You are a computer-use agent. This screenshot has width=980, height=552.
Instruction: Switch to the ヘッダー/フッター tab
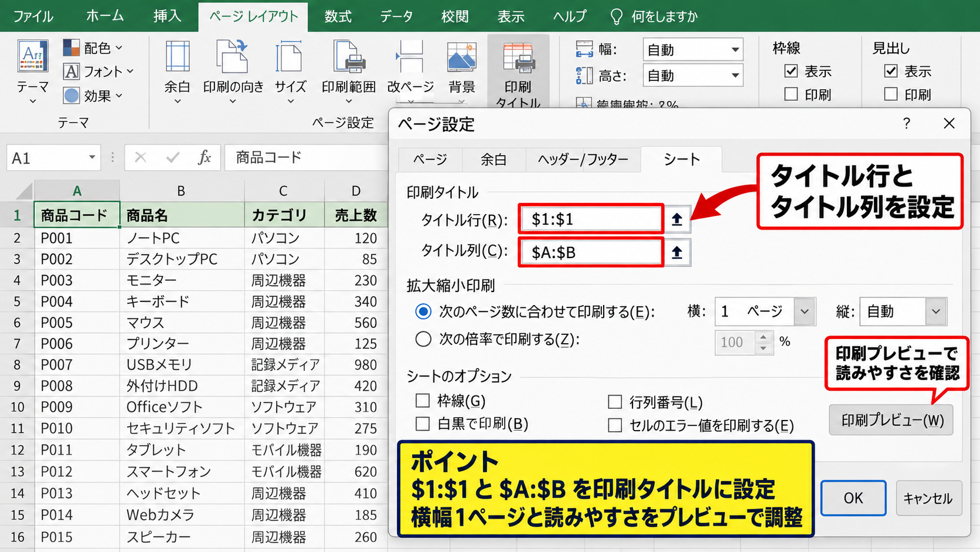click(583, 159)
